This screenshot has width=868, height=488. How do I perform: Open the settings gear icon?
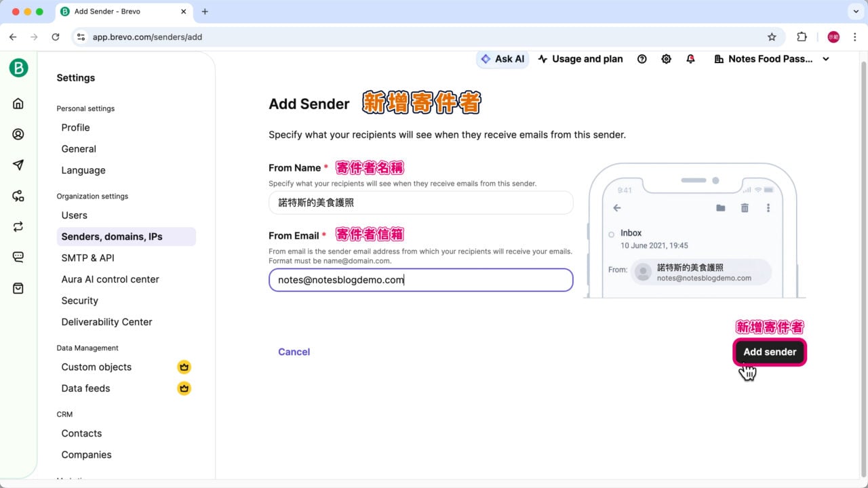click(666, 59)
